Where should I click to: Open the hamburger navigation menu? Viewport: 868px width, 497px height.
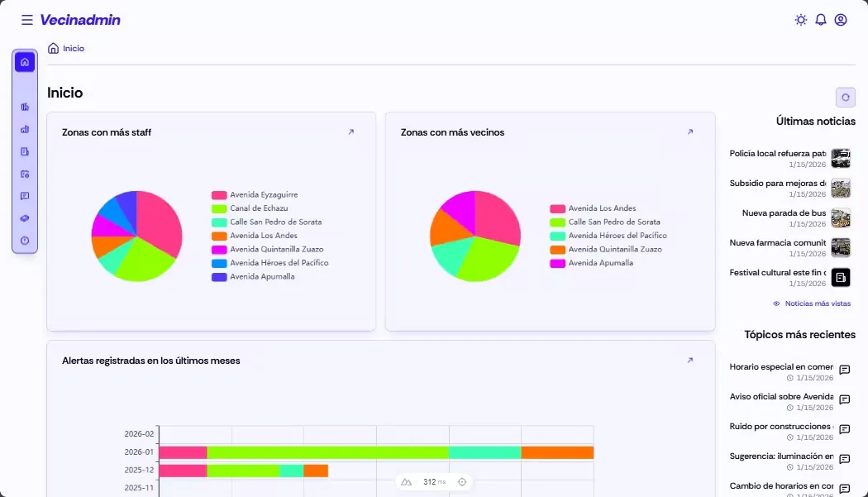27,20
